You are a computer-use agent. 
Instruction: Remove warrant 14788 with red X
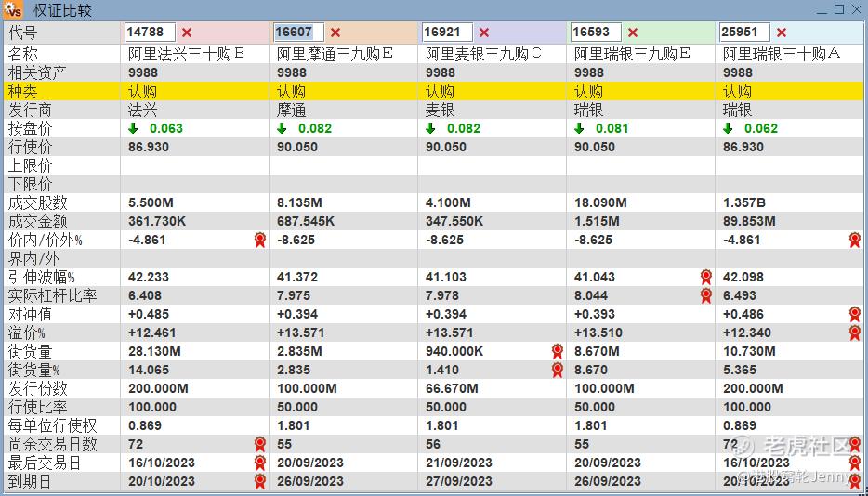pyautogui.click(x=187, y=33)
